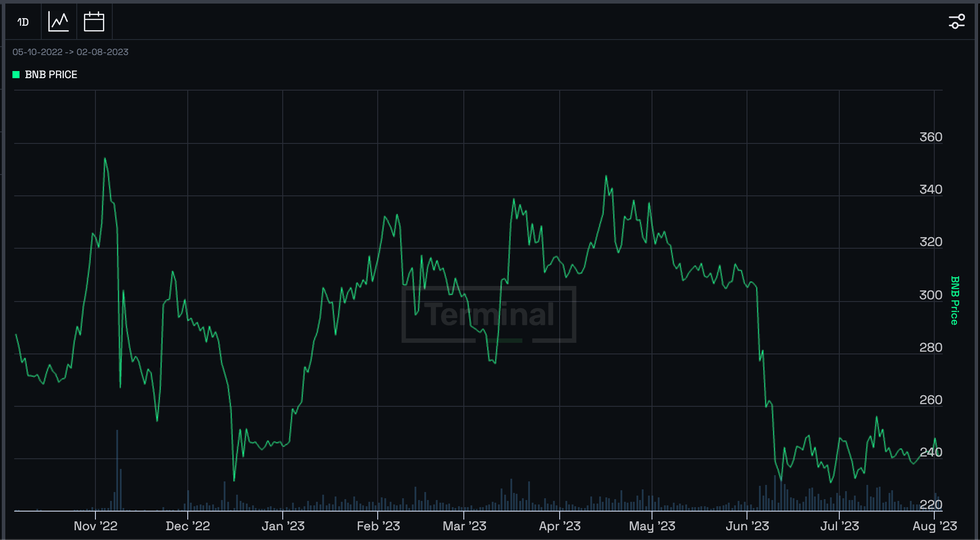
Task: Click the Mar '23 axis label
Action: pos(464,526)
